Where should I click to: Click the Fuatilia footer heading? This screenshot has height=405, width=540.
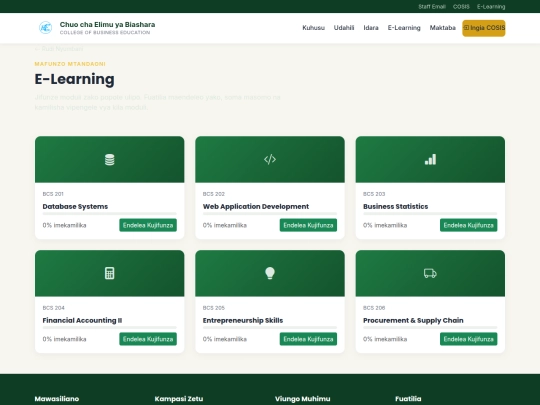pyautogui.click(x=408, y=399)
